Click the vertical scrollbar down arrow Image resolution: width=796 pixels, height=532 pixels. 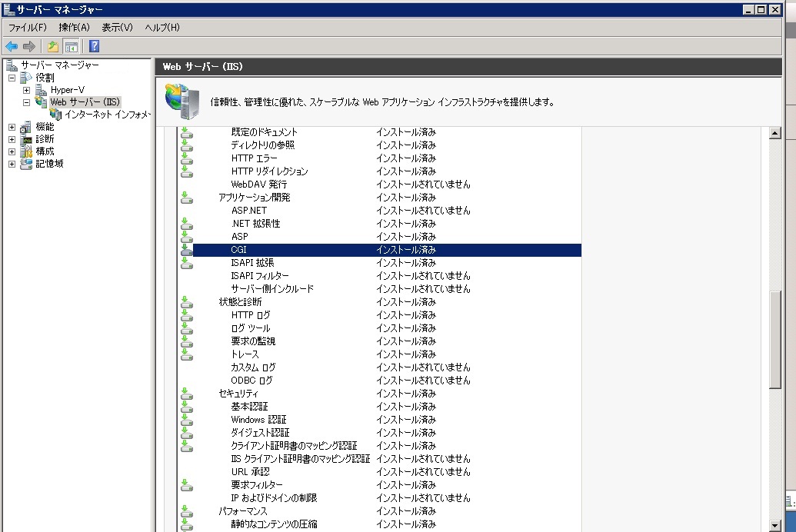[x=774, y=525]
